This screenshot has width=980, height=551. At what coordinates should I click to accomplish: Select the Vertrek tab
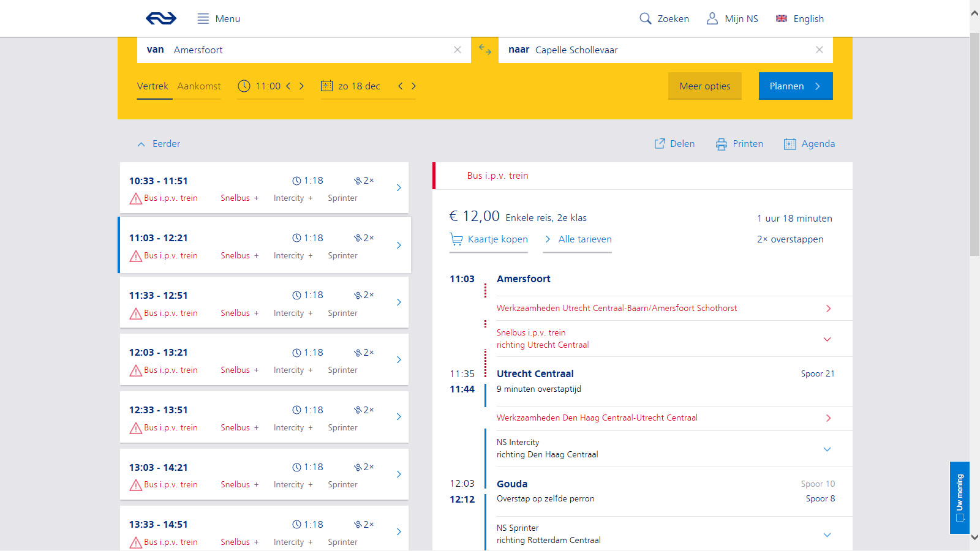tap(153, 86)
